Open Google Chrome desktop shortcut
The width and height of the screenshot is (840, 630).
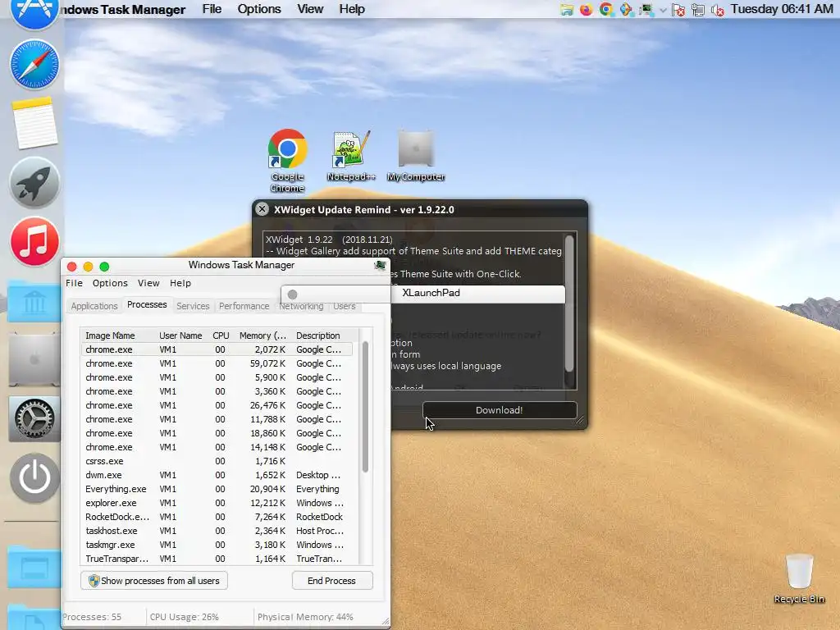pos(288,161)
